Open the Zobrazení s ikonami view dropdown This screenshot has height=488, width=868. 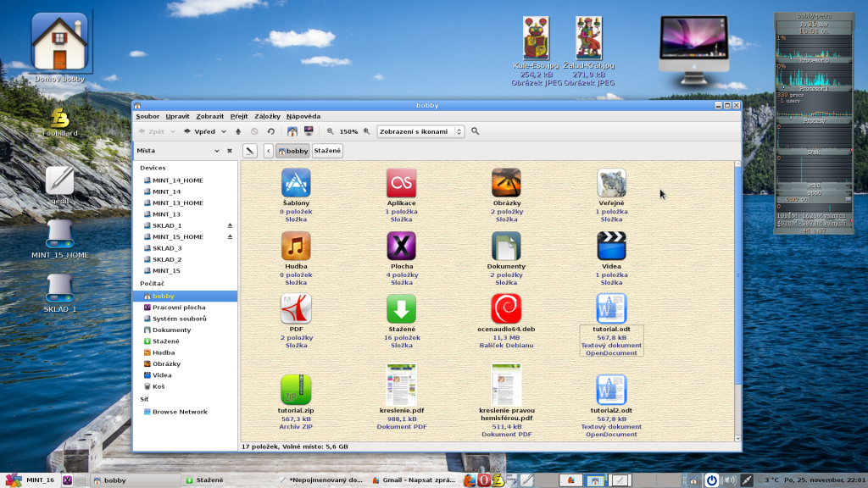[x=420, y=131]
